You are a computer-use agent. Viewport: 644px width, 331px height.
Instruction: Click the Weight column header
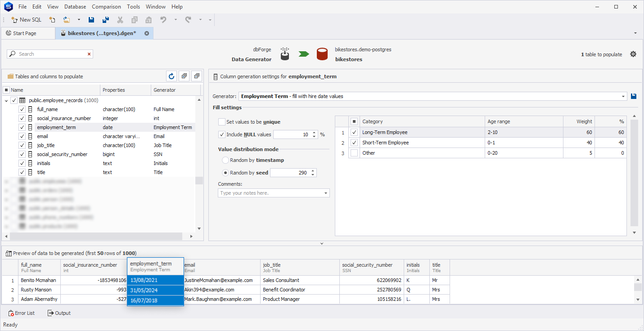(579, 121)
